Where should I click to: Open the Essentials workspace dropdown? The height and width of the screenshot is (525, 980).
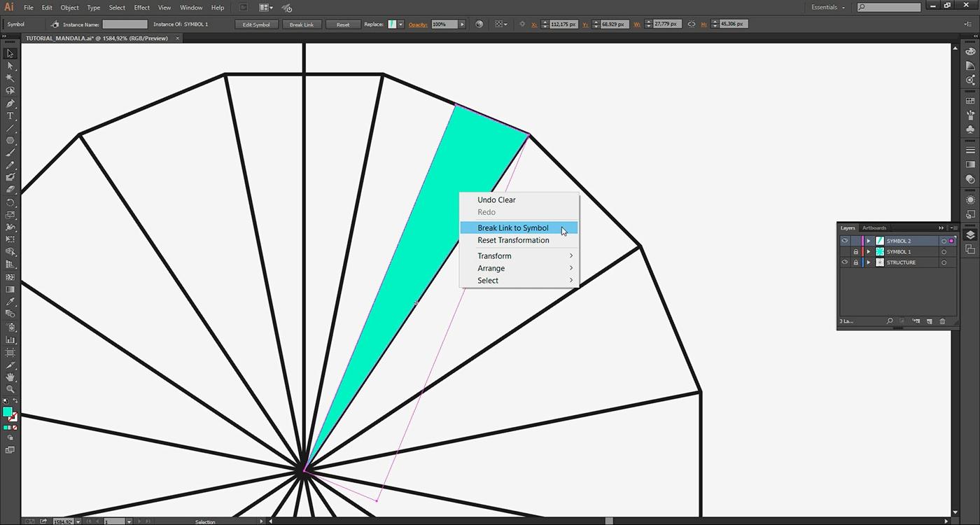click(828, 7)
